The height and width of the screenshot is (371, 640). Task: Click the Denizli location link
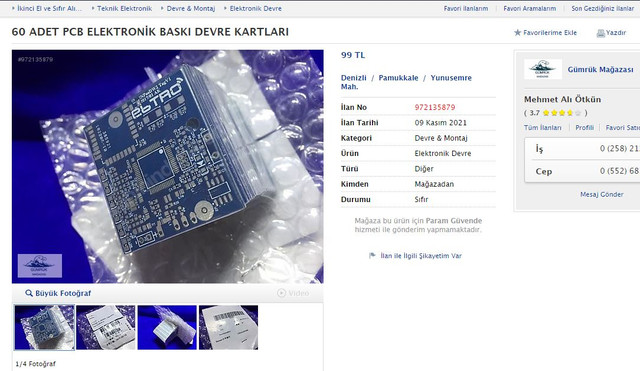[x=353, y=78]
